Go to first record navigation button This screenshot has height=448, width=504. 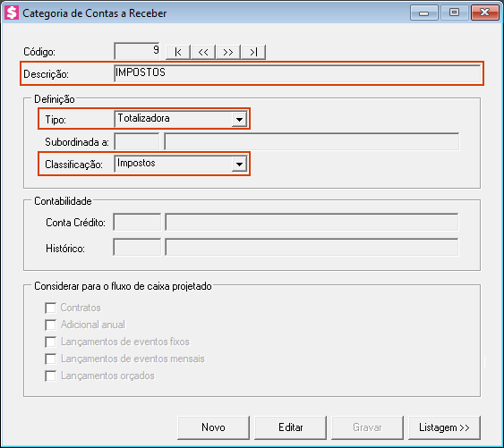point(178,52)
